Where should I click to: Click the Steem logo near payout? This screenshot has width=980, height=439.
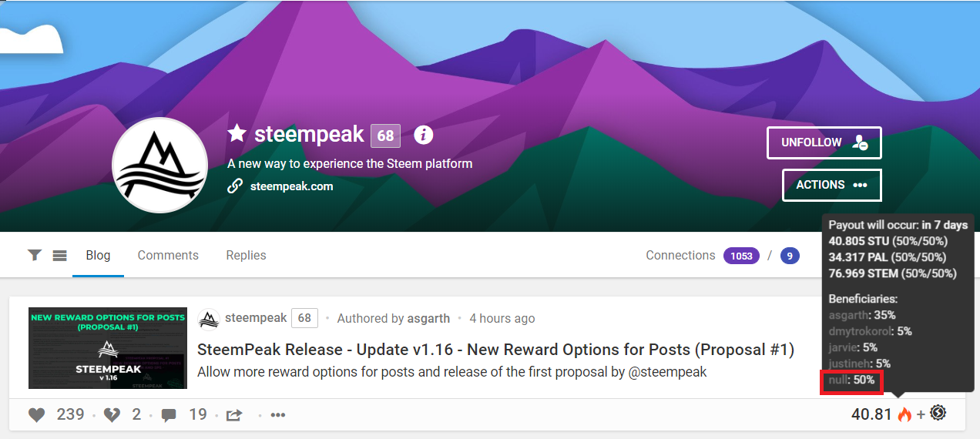[x=938, y=414]
